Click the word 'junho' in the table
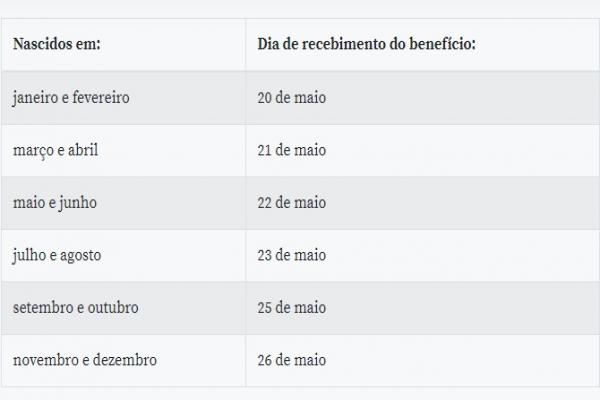The height and width of the screenshot is (400, 600). coord(77,203)
